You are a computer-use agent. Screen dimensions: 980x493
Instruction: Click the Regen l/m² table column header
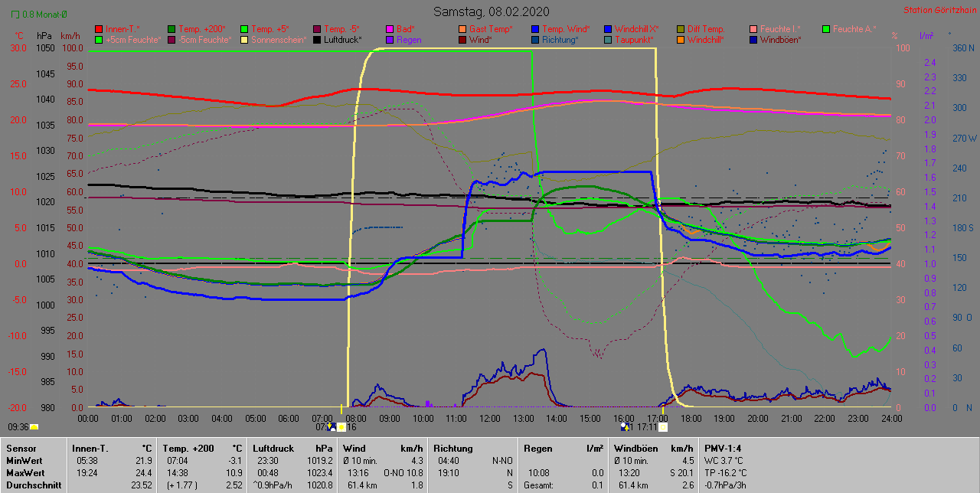[x=563, y=449]
